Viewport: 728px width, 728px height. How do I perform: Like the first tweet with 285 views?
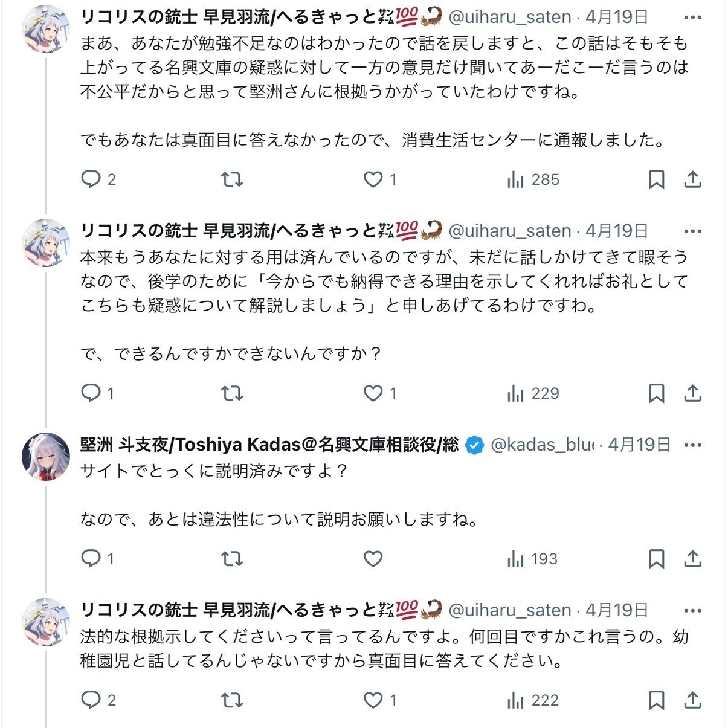tap(373, 179)
